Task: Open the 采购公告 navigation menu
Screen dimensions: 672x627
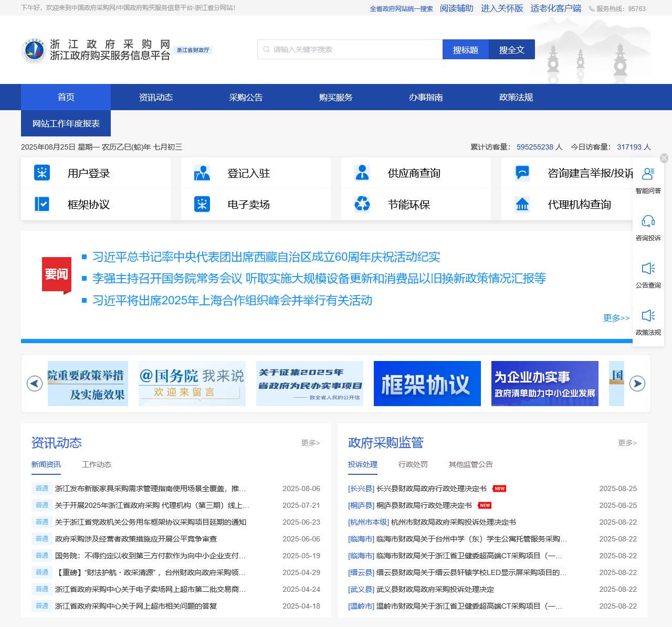Action: [x=246, y=97]
